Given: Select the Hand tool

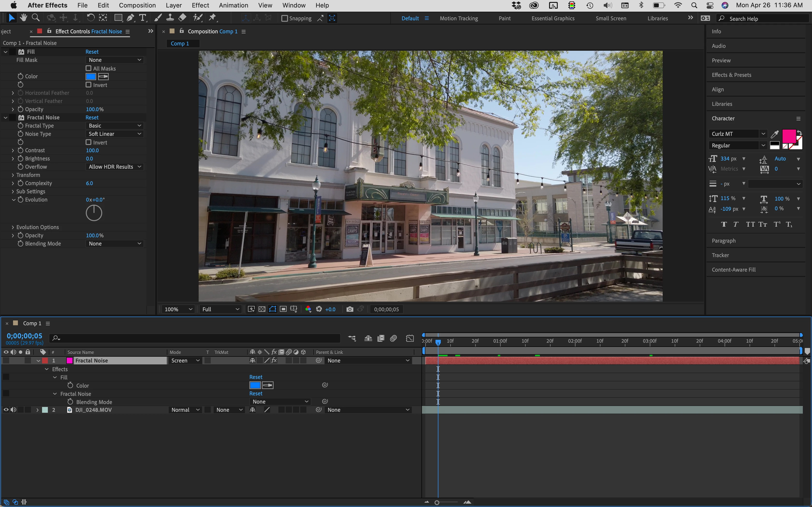Looking at the screenshot, I should click(x=23, y=18).
